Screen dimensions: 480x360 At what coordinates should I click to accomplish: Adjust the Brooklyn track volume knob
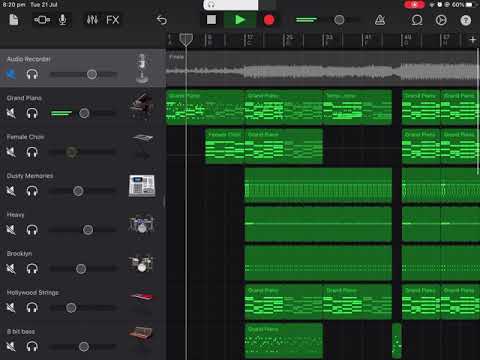click(81, 269)
